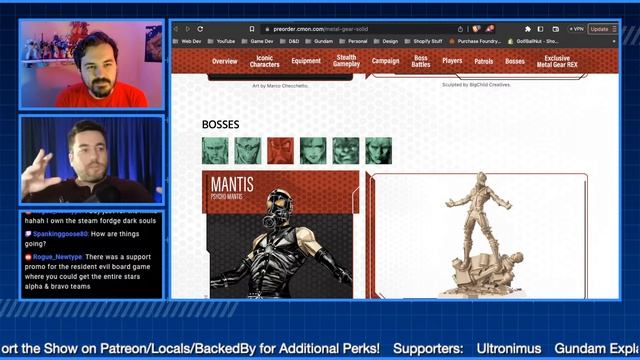Go to the Stealth Gameplay section
The height and width of the screenshot is (360, 640).
pos(346,61)
